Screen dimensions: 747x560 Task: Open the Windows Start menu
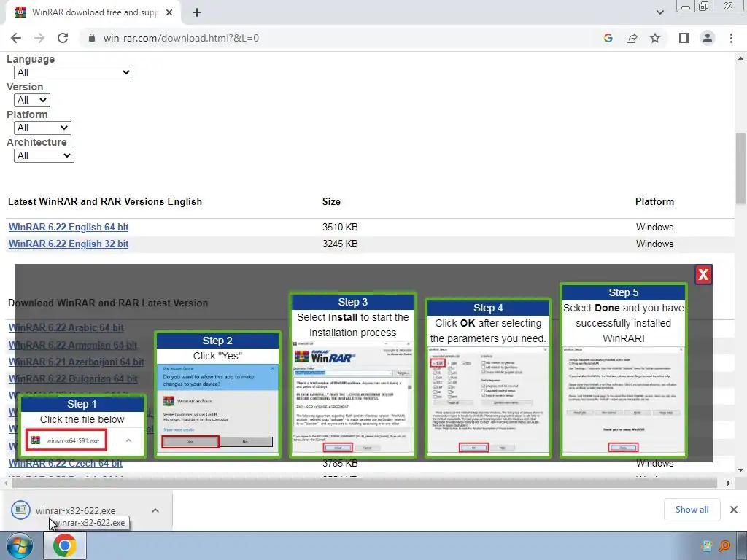pyautogui.click(x=20, y=545)
